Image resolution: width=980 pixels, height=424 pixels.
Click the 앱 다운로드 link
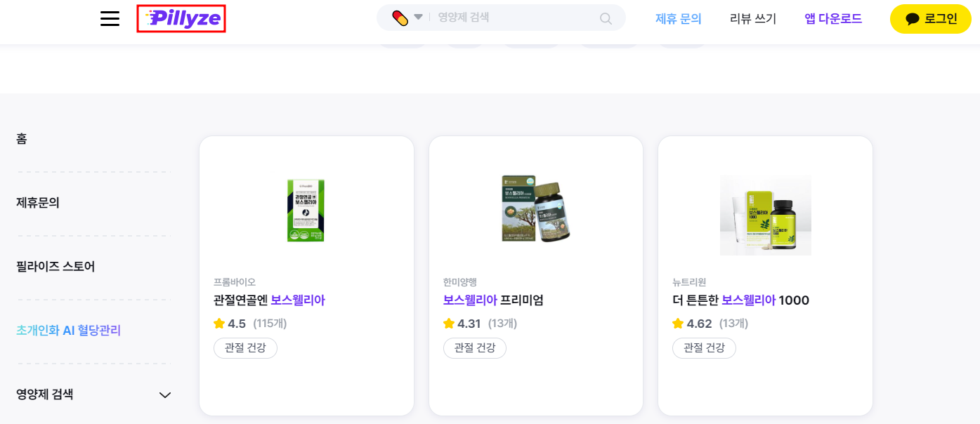[832, 18]
